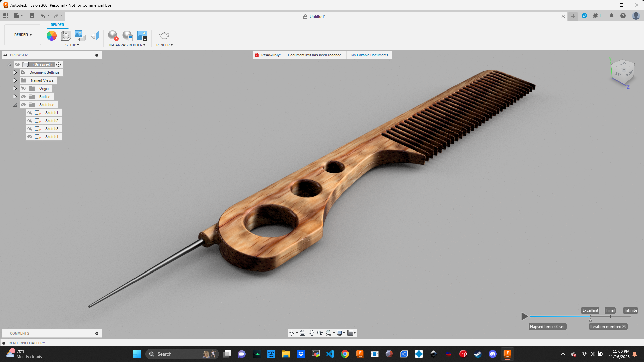Set render quality to Final
Viewport: 644px width, 362px height.
610,310
